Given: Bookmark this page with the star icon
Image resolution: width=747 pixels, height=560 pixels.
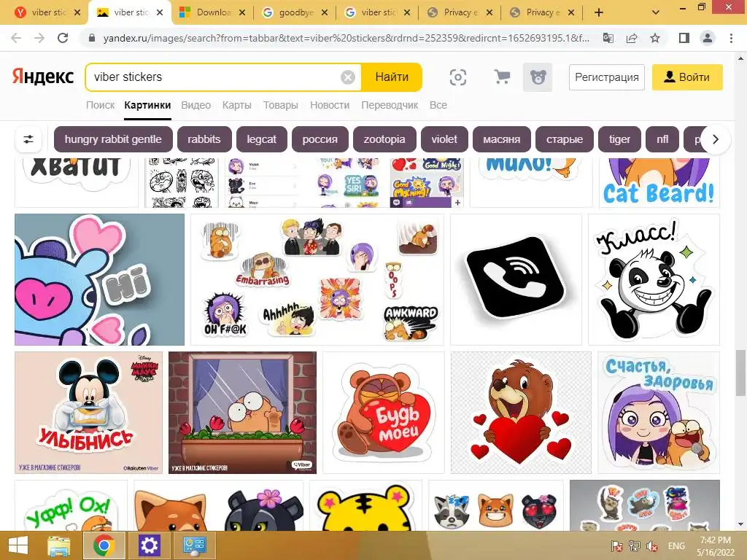Looking at the screenshot, I should 655,38.
